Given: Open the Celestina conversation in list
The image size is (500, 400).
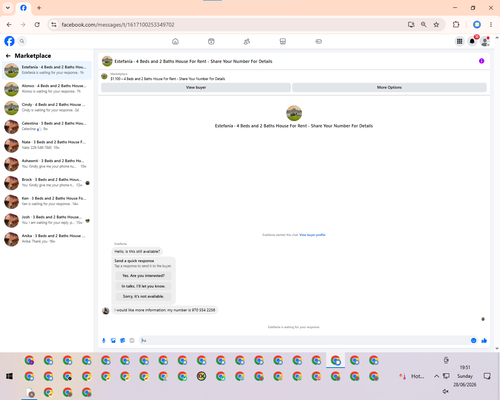Looking at the screenshot, I should (47, 126).
